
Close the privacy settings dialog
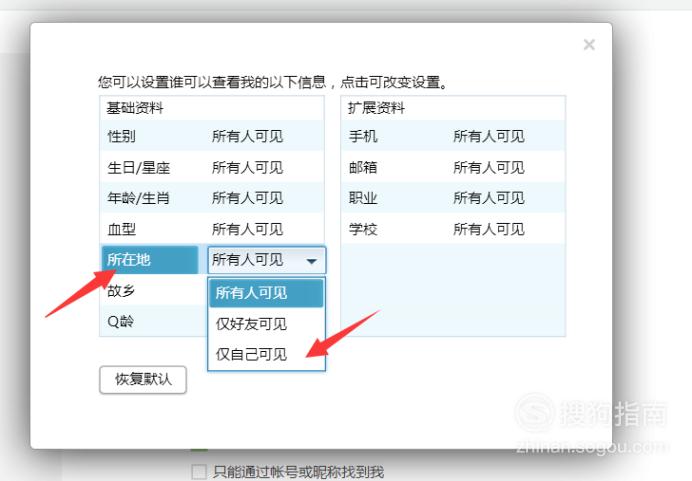click(x=589, y=45)
